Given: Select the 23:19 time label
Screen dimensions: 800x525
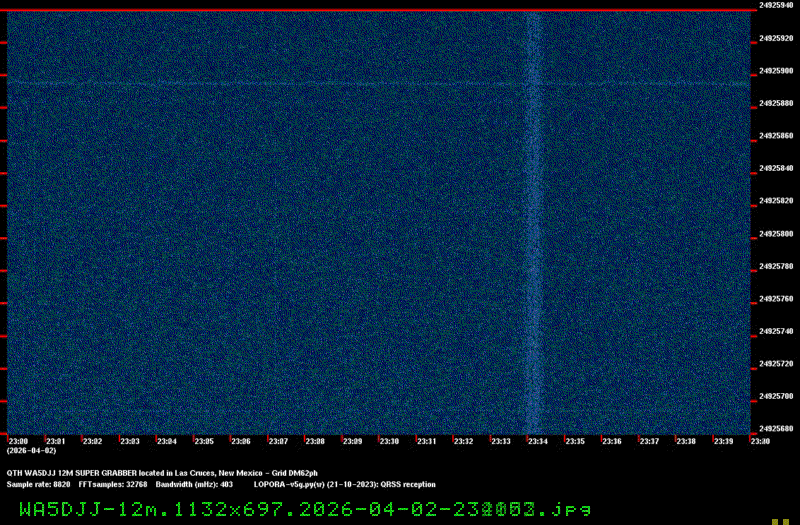Looking at the screenshot, I should tap(723, 441).
